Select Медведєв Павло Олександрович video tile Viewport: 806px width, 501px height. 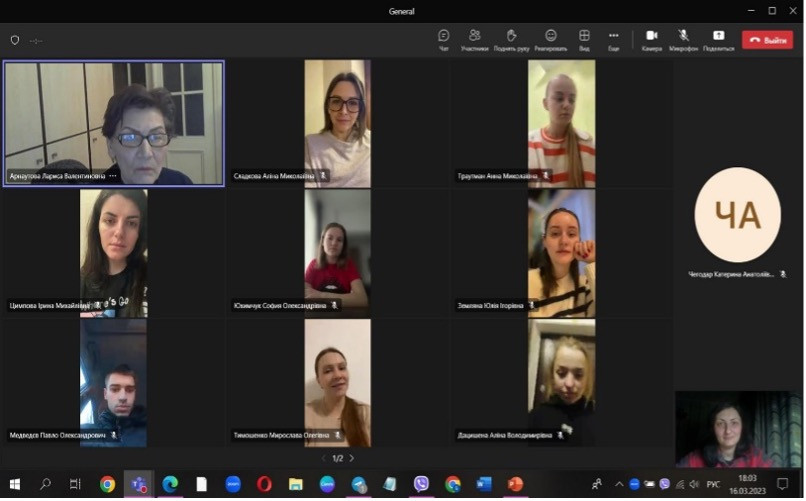114,383
